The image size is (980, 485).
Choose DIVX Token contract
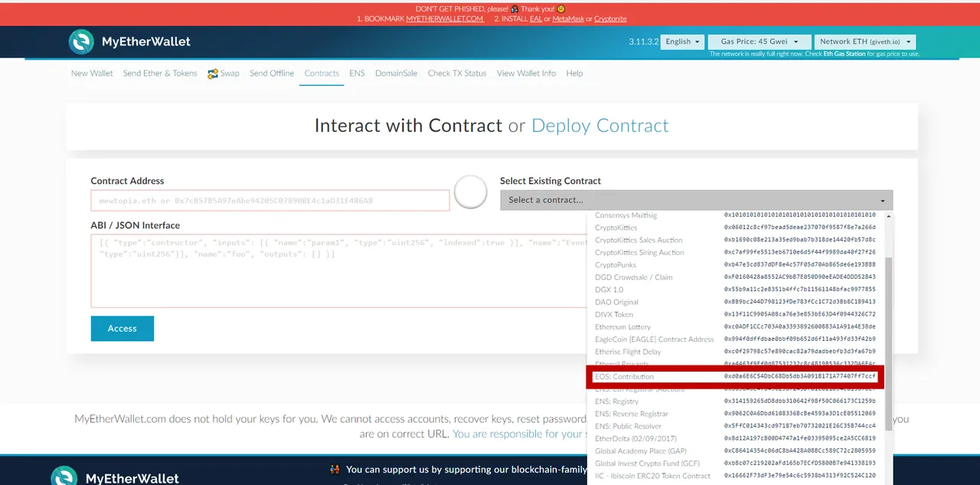click(735, 314)
